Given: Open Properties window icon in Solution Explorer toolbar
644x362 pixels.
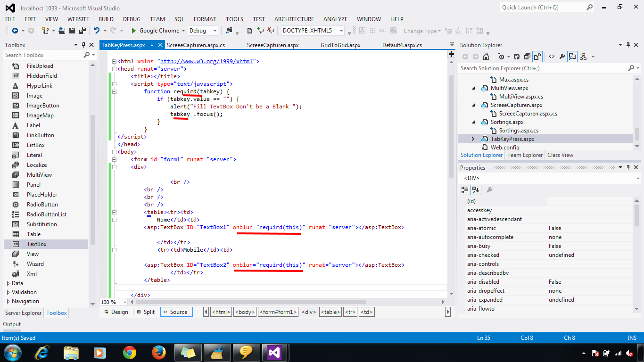Looking at the screenshot, I should click(561, 56).
